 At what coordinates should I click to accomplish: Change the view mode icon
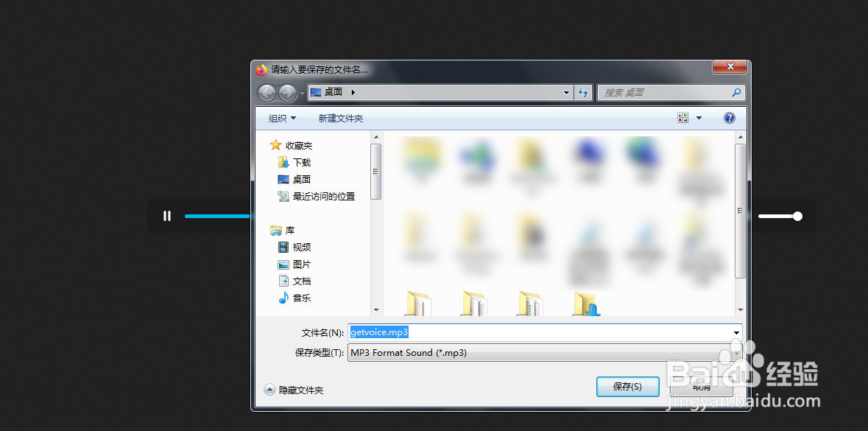tap(683, 117)
